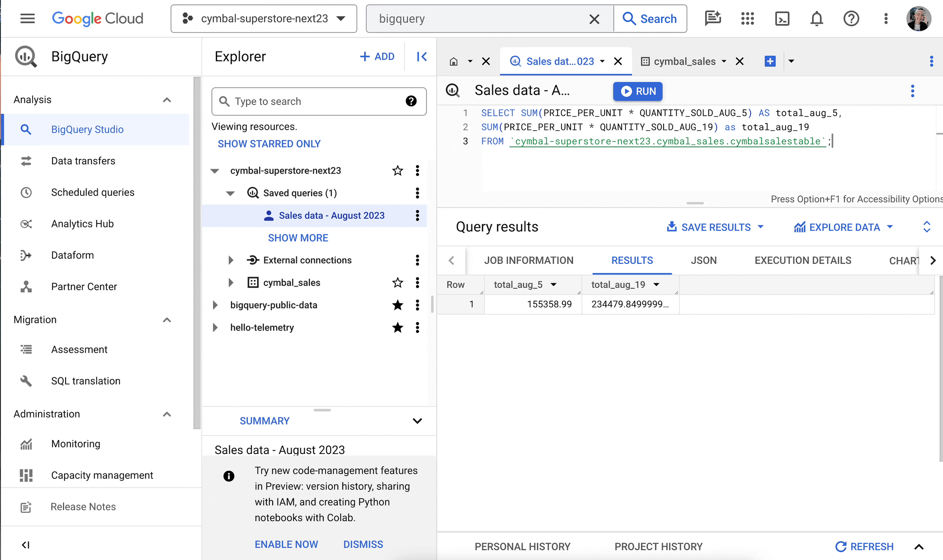This screenshot has height=560, width=943.
Task: Star the cymbal_sales dataset
Action: tap(398, 282)
